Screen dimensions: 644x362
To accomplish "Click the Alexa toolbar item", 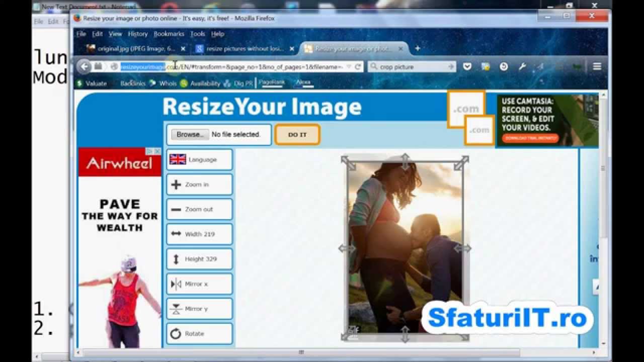I will point(303,82).
